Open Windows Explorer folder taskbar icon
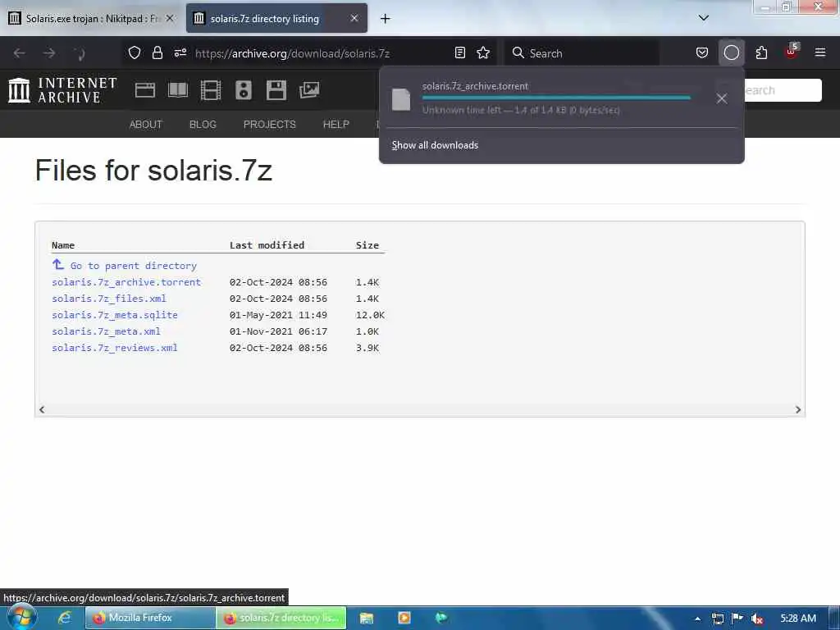 coord(367,619)
